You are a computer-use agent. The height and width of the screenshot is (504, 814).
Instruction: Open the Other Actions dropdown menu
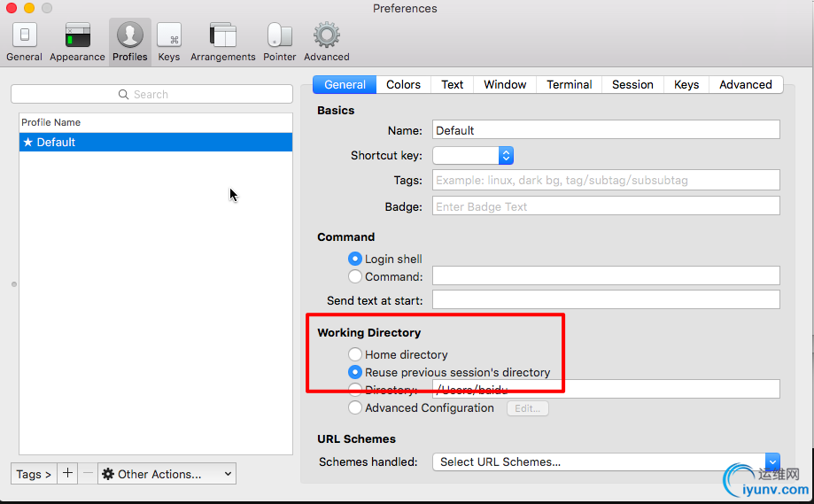coord(167,473)
